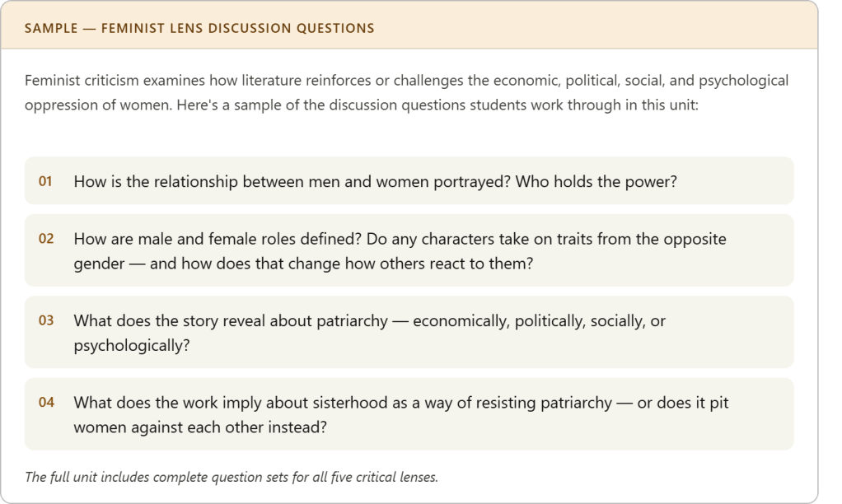Click the phrase "Who holds the power?"

pyautogui.click(x=596, y=181)
